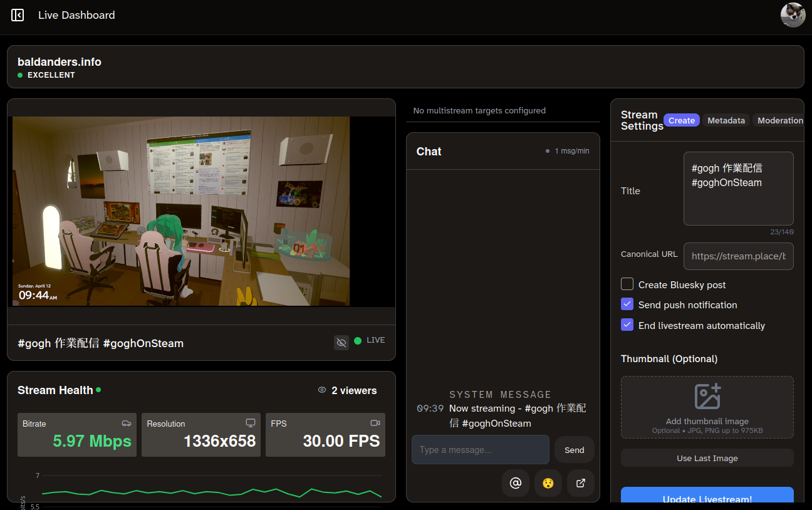Click the camera icon on the FPS tile
Viewport: 812px width, 510px height.
(375, 424)
